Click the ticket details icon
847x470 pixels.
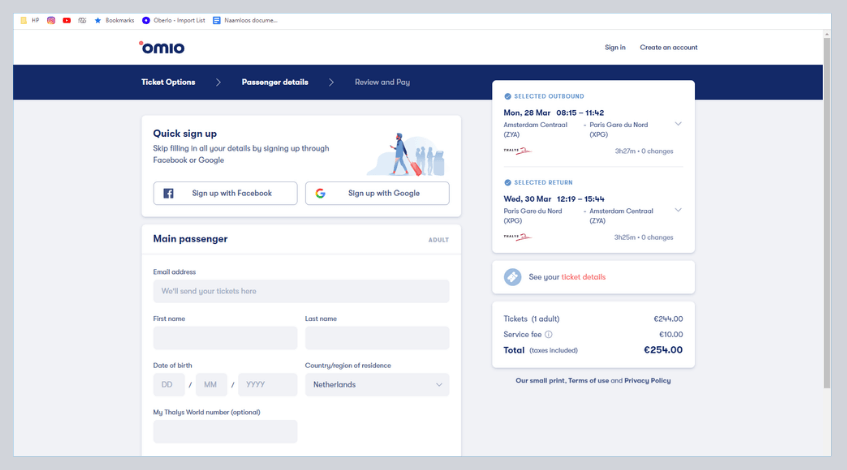click(512, 277)
